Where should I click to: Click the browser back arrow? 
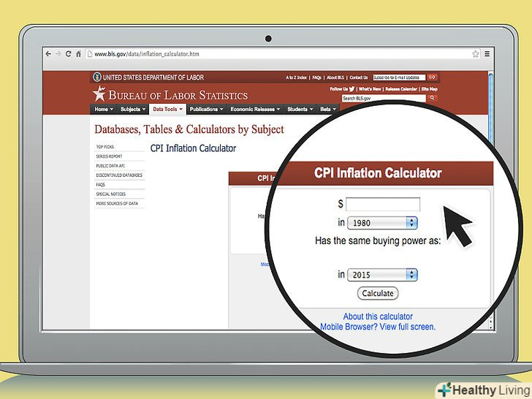coord(48,54)
